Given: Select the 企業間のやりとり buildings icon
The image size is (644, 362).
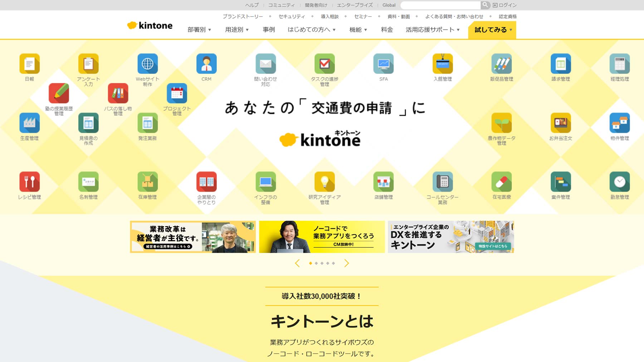Looking at the screenshot, I should coord(206,182).
